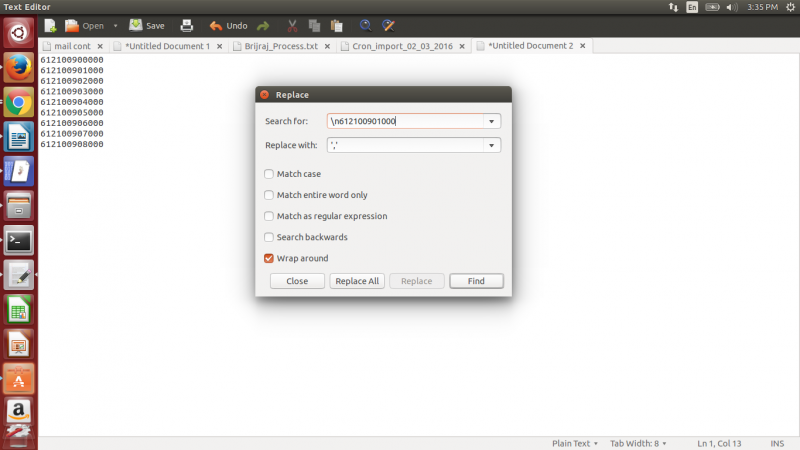Switch to the mail cont tab

(x=72, y=46)
